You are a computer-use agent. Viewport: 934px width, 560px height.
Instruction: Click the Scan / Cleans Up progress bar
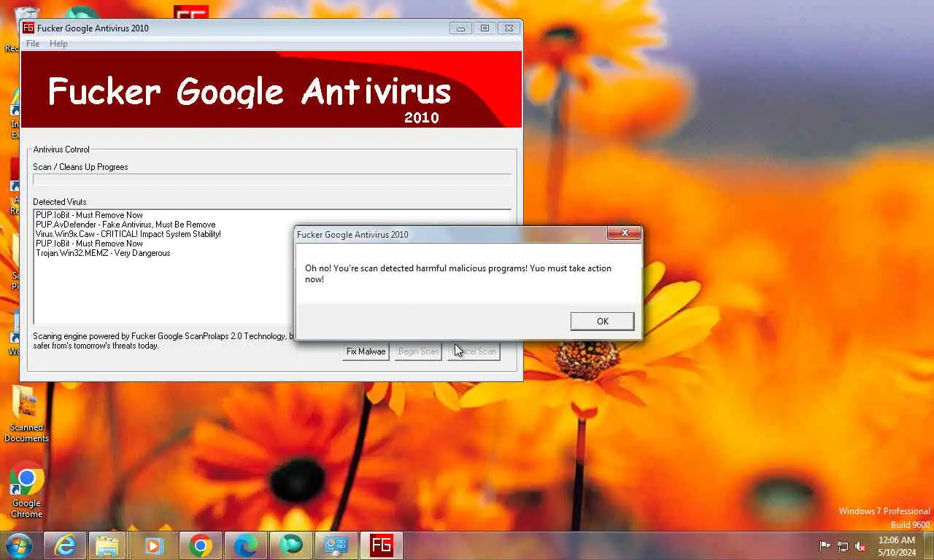272,179
